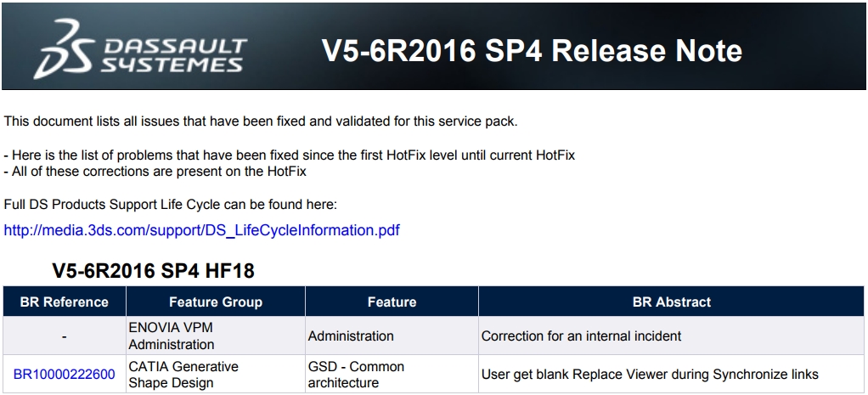868x395 pixels.
Task: Click the V5-6R2016 SP4 Release Note title
Action: (x=532, y=50)
